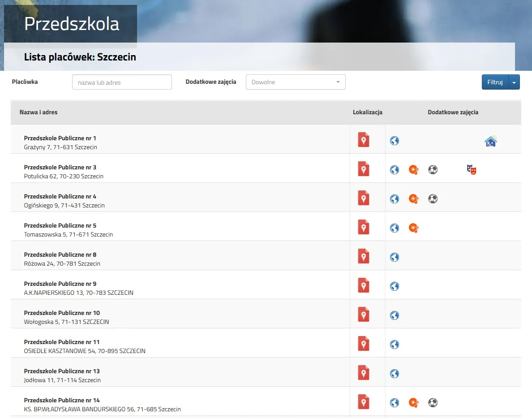
Task: Click the Przedszkola page title
Action: coord(72,24)
